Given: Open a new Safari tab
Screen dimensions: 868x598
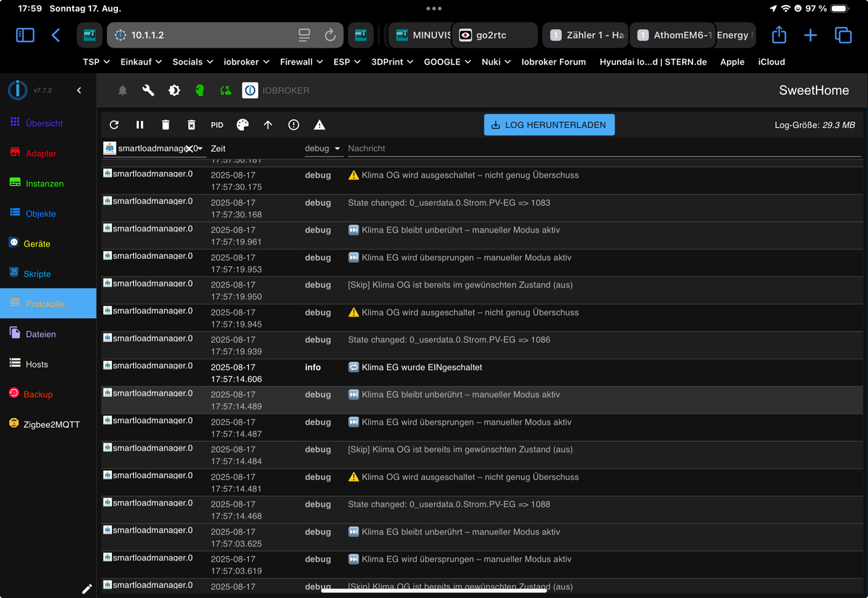Looking at the screenshot, I should [x=811, y=35].
